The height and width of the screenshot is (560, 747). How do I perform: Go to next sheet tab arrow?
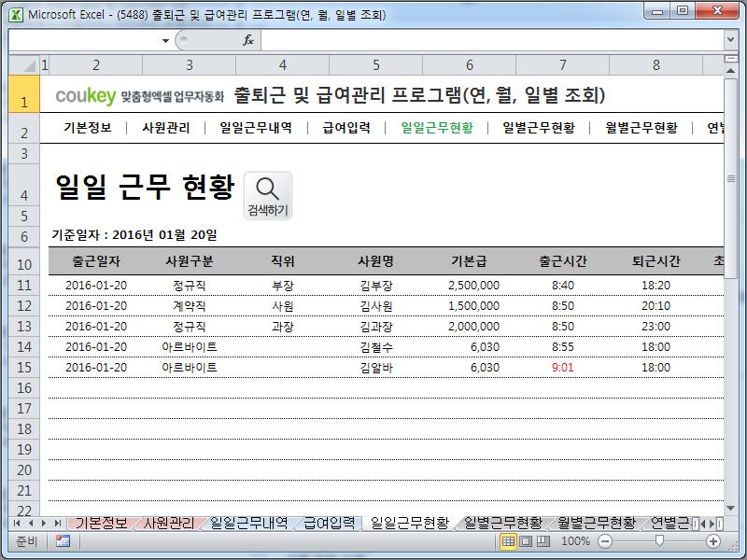coord(44,523)
